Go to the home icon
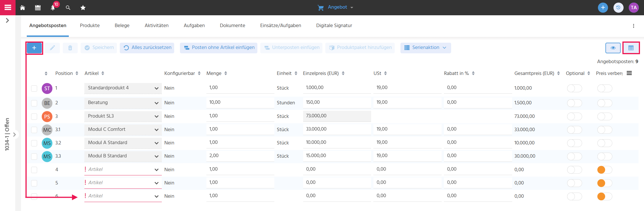The width and height of the screenshot is (644, 211). (x=22, y=8)
